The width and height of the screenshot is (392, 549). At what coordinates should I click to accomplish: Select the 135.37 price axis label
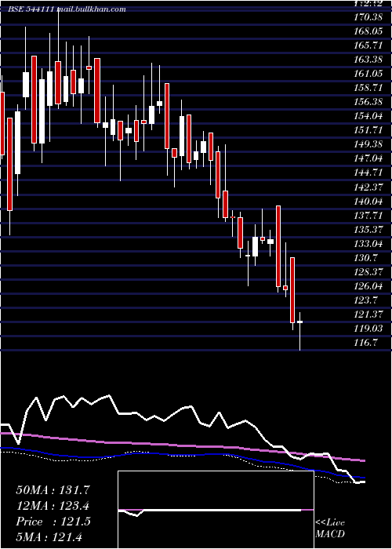[x=368, y=229]
